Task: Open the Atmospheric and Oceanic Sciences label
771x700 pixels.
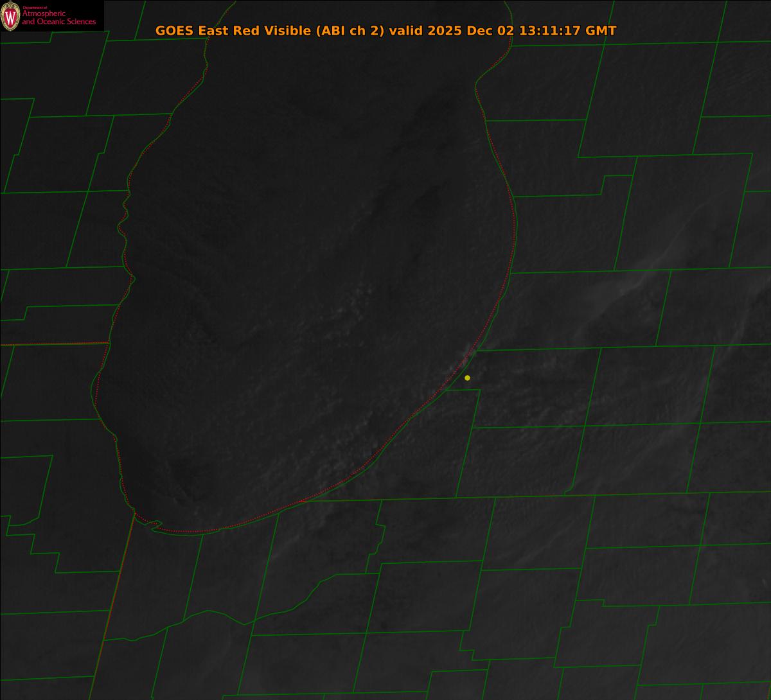Action: click(x=58, y=18)
